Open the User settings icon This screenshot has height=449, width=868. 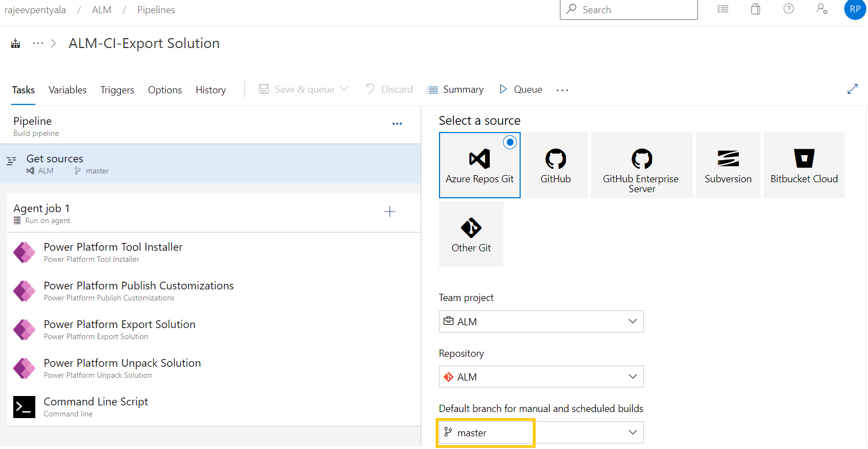coord(822,9)
